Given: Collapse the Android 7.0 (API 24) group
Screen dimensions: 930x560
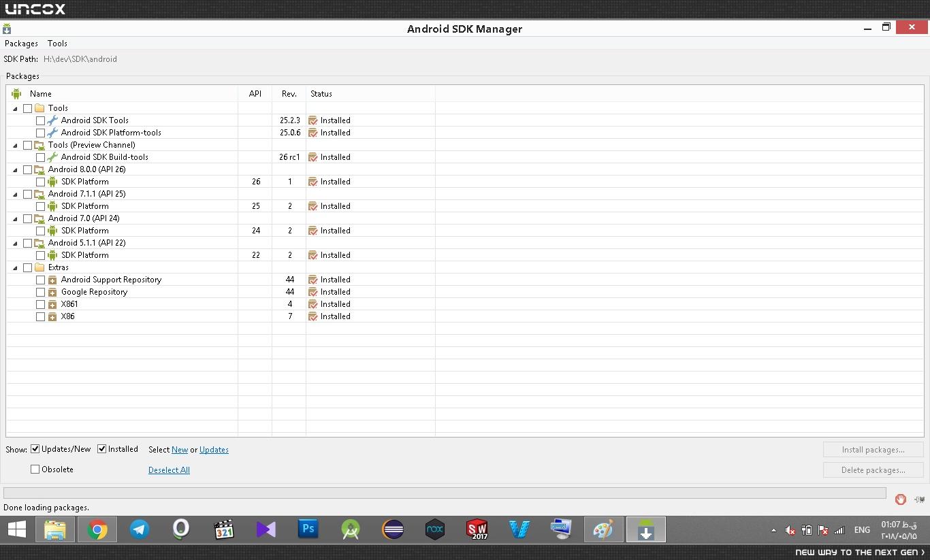Looking at the screenshot, I should [x=15, y=218].
